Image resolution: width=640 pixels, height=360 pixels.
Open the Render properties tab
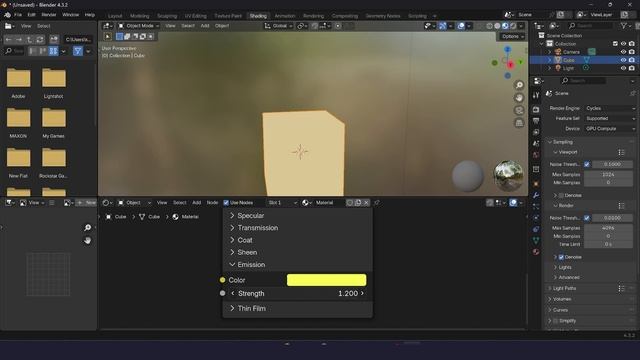536,110
